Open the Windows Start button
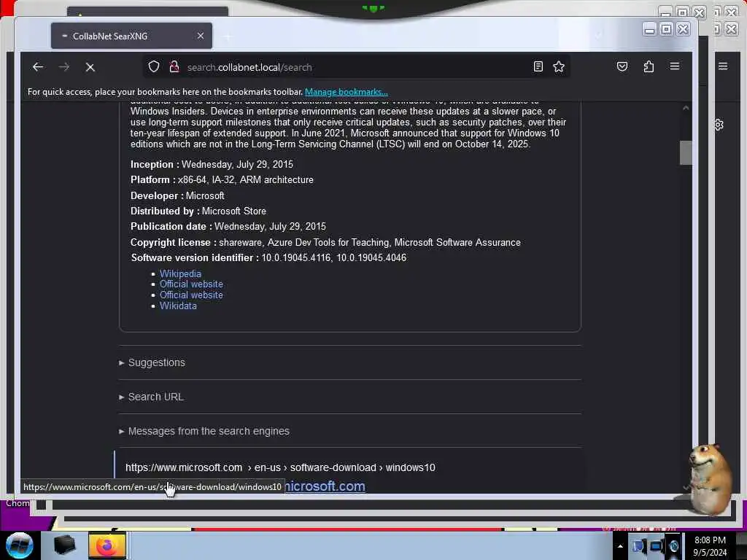Image resolution: width=747 pixels, height=560 pixels. point(20,545)
